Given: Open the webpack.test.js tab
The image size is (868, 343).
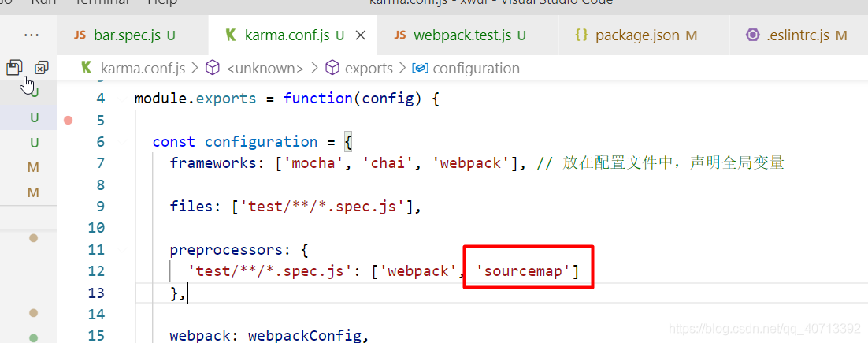Looking at the screenshot, I should 468,35.
